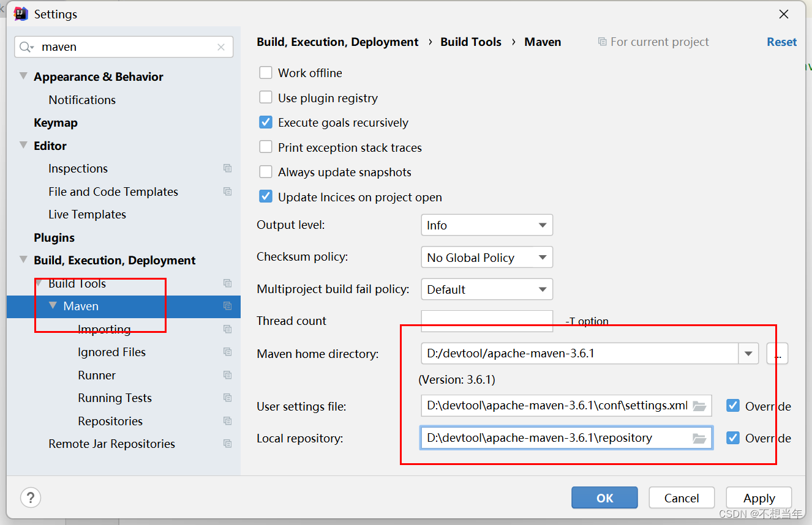Collapse Build, Execution, Deployment node
The width and height of the screenshot is (812, 525).
pyautogui.click(x=24, y=260)
